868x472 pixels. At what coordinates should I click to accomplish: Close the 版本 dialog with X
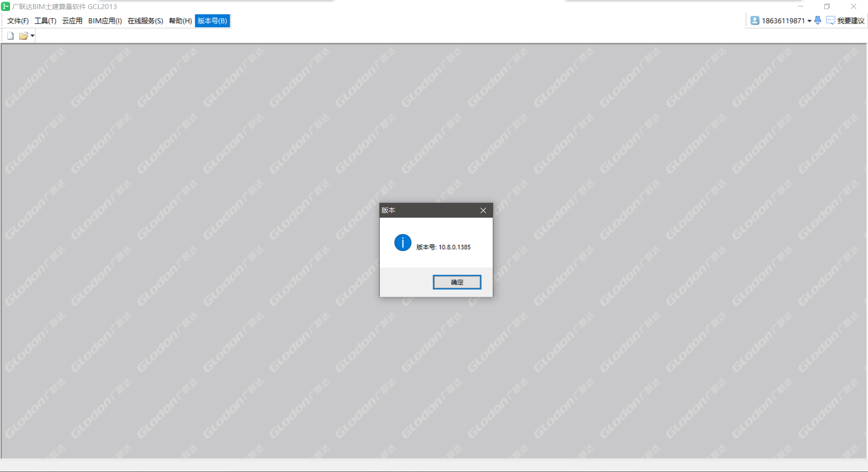[x=483, y=210]
